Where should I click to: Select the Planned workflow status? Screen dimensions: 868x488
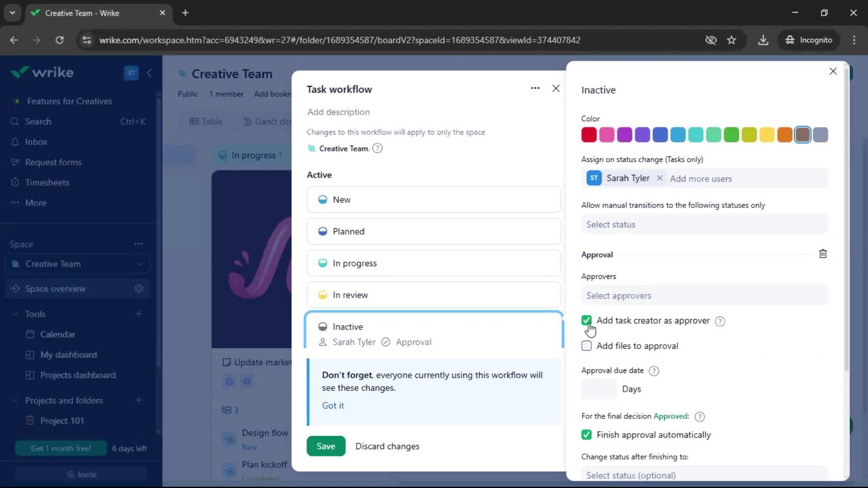[x=434, y=231]
